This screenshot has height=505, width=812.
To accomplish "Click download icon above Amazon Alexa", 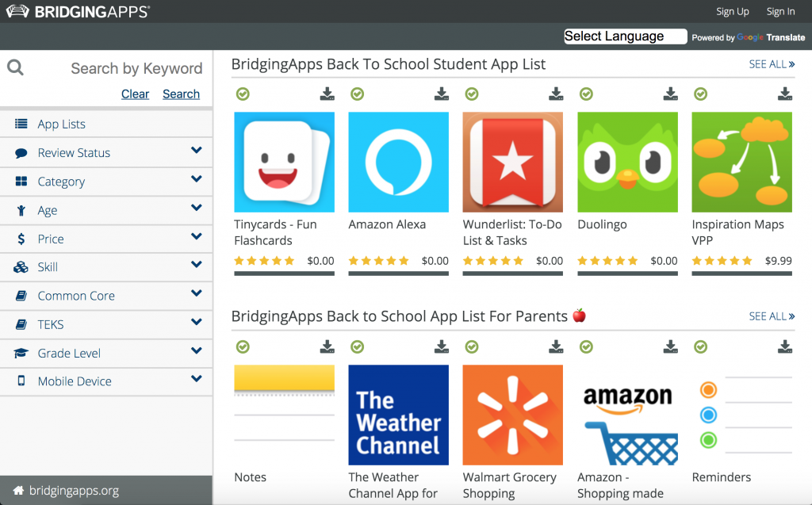I will pyautogui.click(x=442, y=94).
